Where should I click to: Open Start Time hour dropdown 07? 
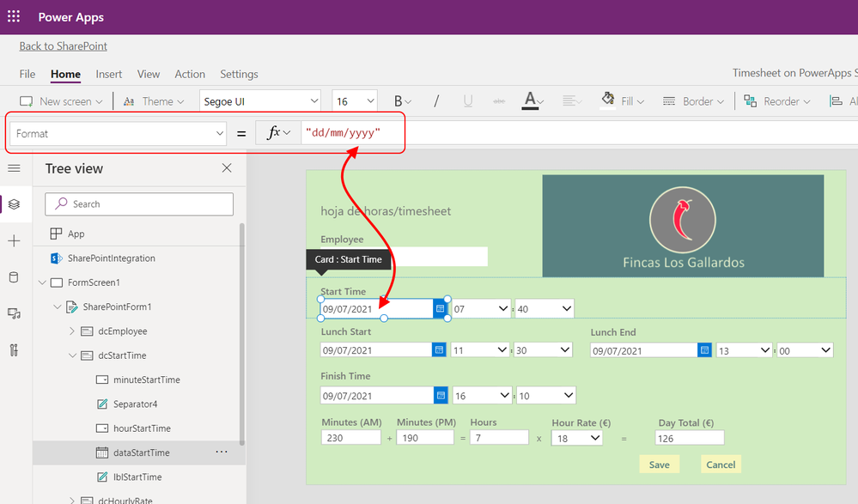pos(481,308)
